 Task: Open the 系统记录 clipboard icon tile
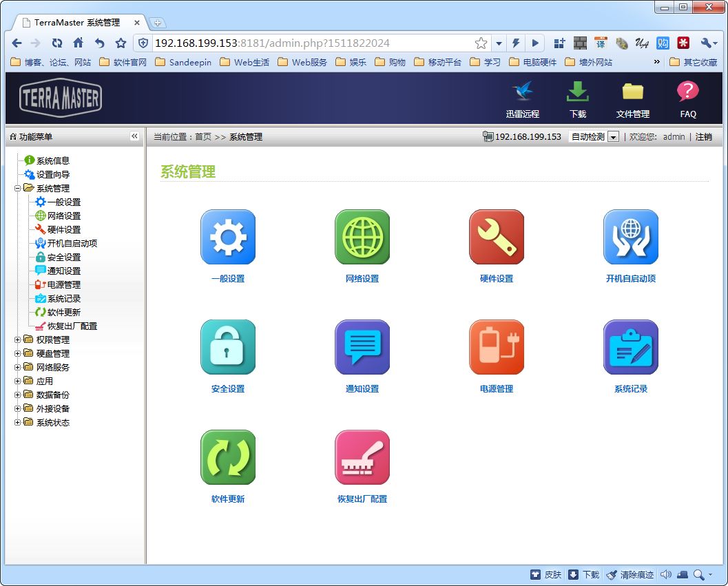click(631, 348)
